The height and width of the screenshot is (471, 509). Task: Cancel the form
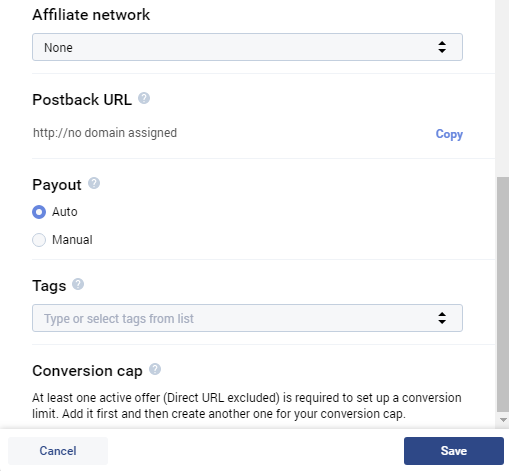click(58, 451)
